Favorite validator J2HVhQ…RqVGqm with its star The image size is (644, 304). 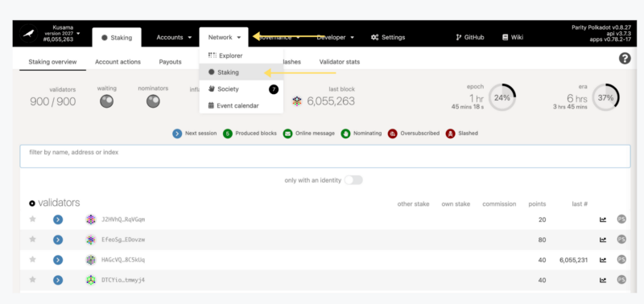tap(32, 219)
